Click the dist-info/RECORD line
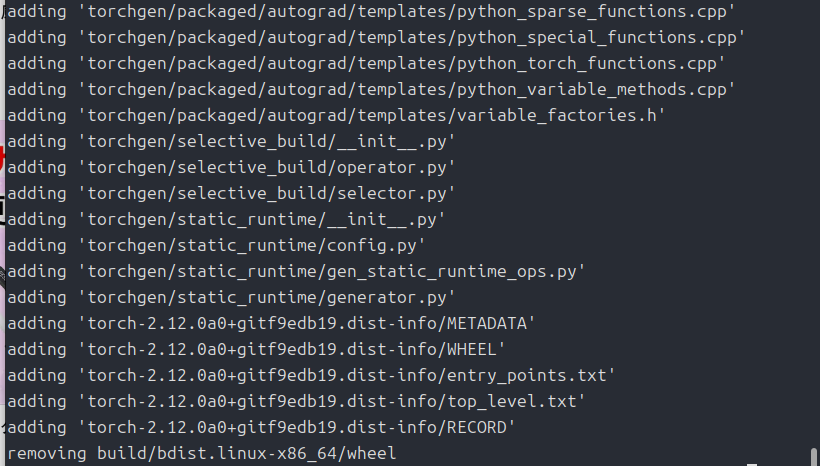The height and width of the screenshot is (466, 820). tap(261, 427)
